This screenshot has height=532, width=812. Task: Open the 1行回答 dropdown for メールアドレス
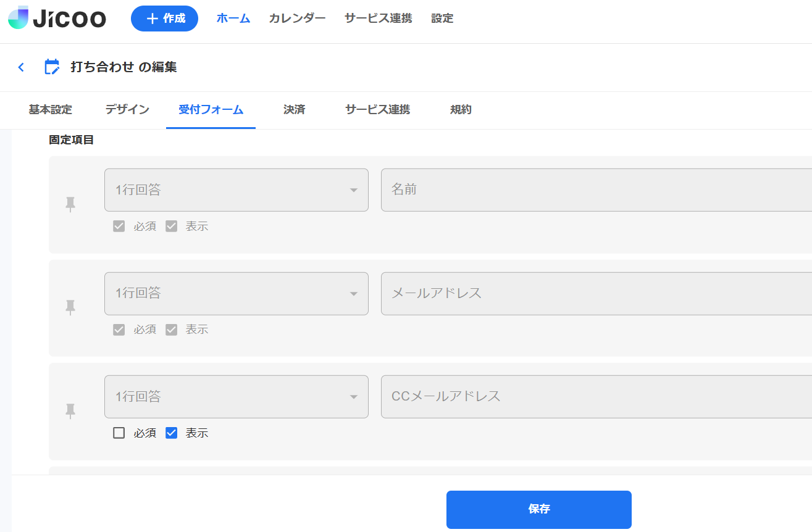pos(236,293)
